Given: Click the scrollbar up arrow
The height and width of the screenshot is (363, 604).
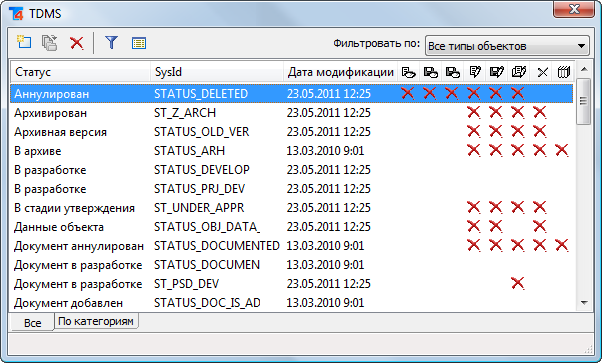Looking at the screenshot, I should (584, 70).
